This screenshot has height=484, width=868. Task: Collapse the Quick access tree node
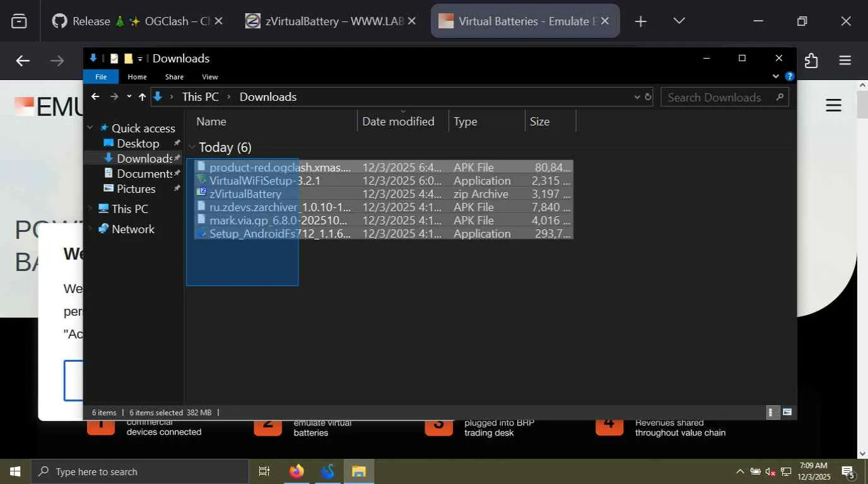pos(90,128)
